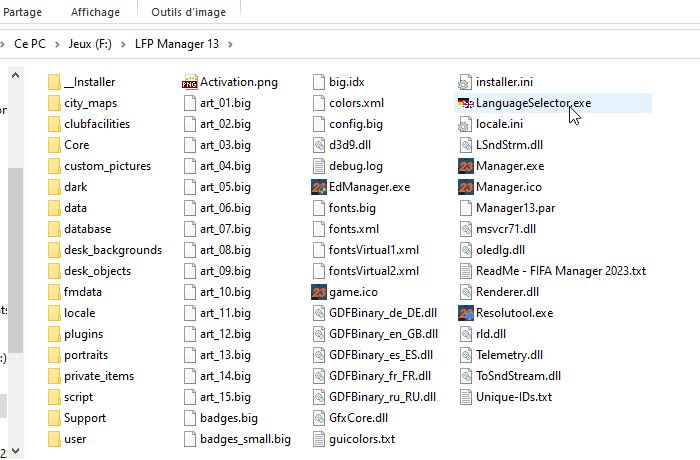Select the locale.ini config file icon
The image size is (700, 460).
tap(465, 124)
